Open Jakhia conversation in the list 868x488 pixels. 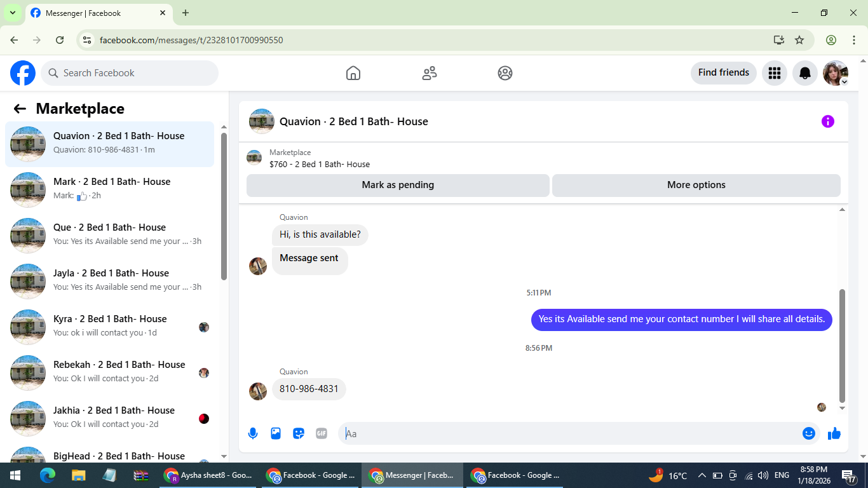(x=110, y=419)
